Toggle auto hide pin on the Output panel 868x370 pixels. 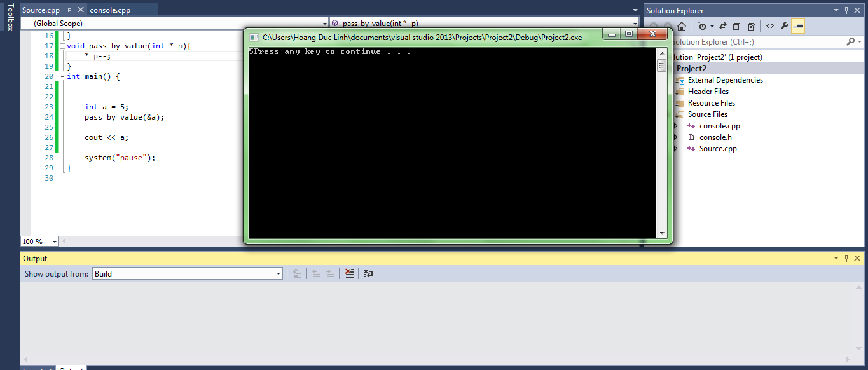click(846, 259)
